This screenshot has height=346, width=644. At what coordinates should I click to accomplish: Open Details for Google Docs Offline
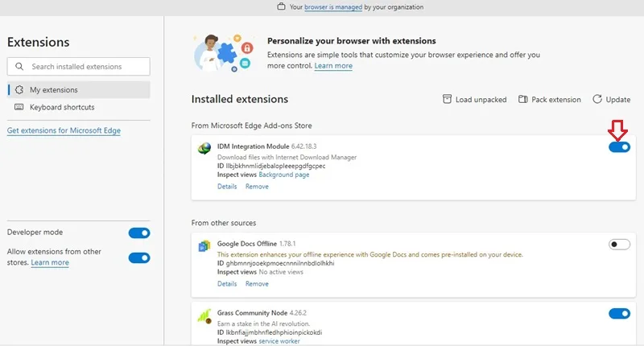(x=227, y=283)
